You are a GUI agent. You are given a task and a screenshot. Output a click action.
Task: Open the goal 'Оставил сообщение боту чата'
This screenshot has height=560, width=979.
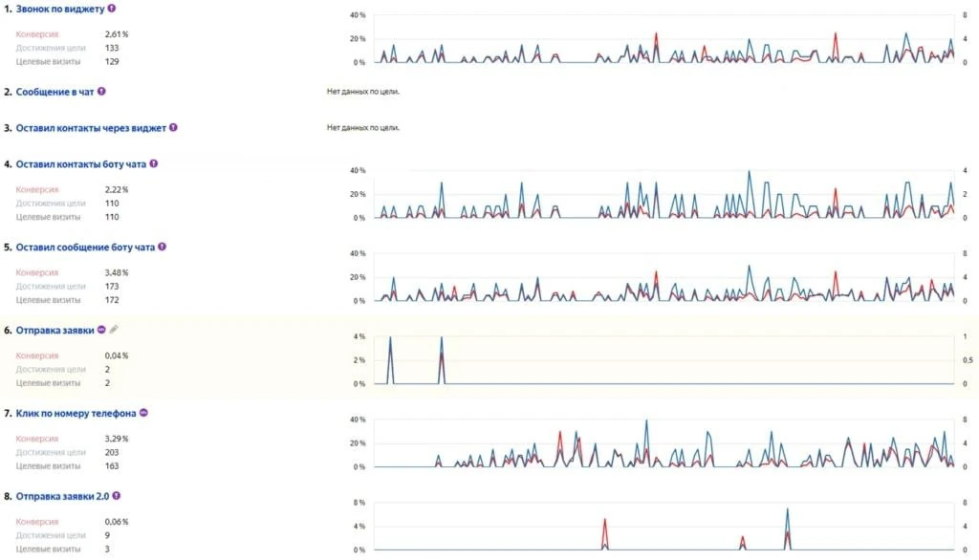pyautogui.click(x=85, y=248)
